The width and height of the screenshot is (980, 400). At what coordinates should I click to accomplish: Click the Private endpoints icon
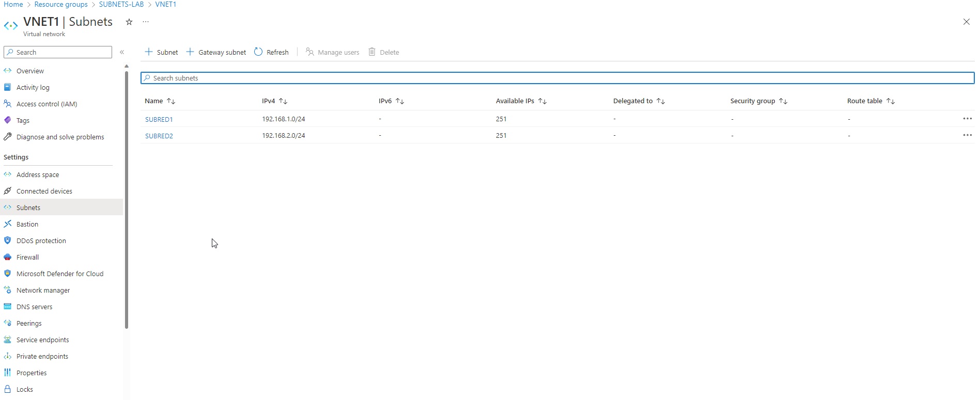pos(8,356)
